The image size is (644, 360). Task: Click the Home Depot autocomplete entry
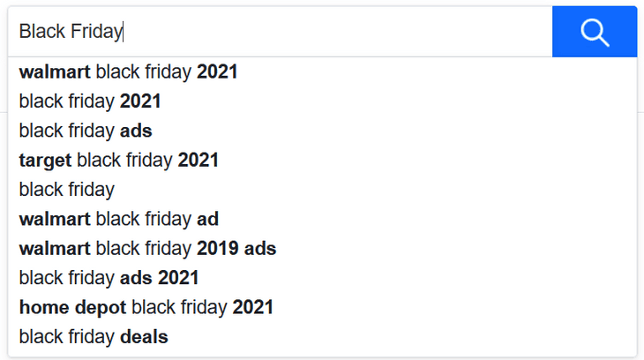click(146, 307)
